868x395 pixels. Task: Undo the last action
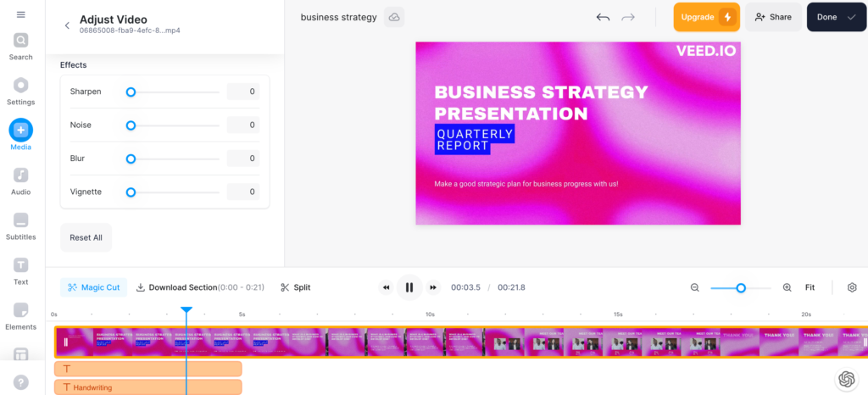tap(603, 17)
